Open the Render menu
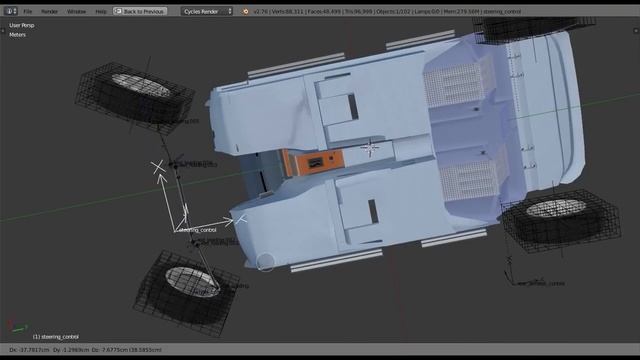The height and width of the screenshot is (360, 640). point(49,11)
